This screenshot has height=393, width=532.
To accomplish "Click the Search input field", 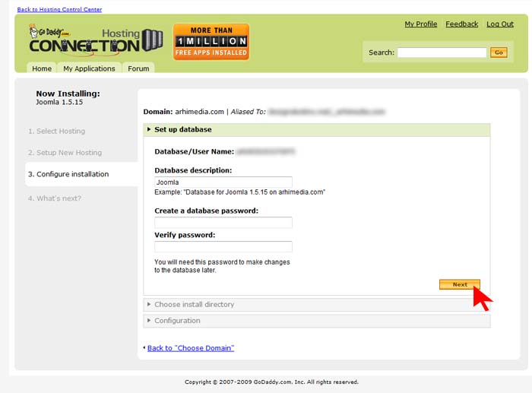I will [x=442, y=52].
